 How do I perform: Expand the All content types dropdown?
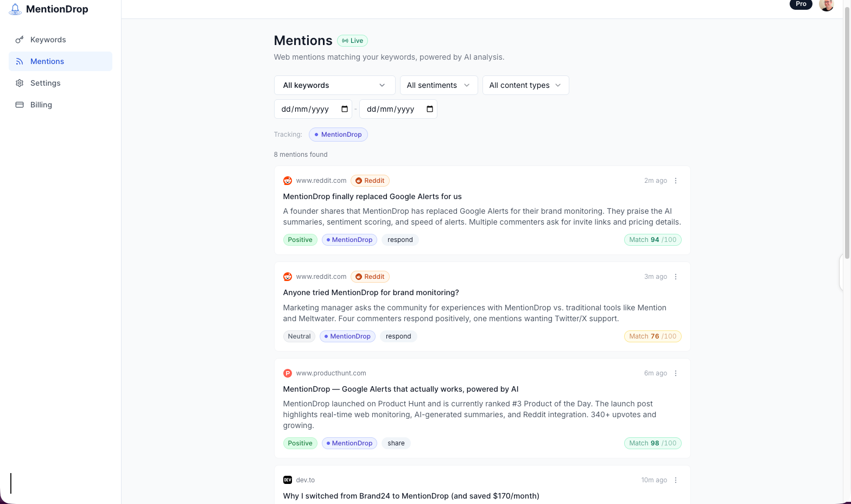tap(525, 85)
